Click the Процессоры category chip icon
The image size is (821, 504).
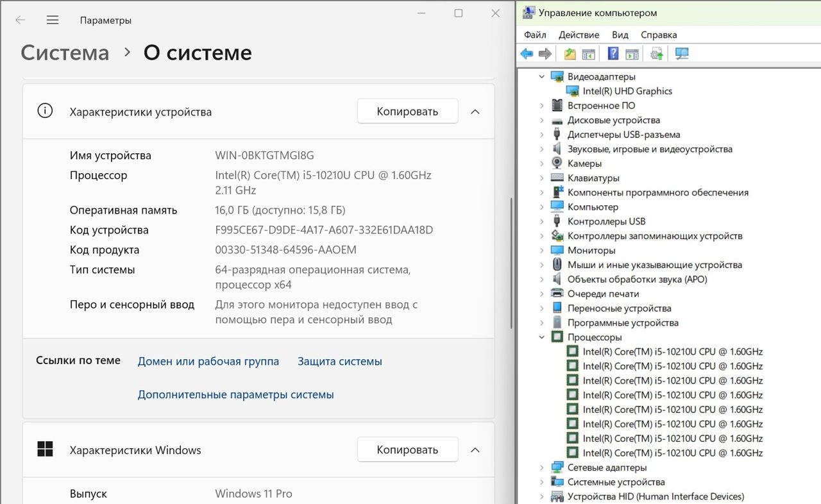pos(557,337)
